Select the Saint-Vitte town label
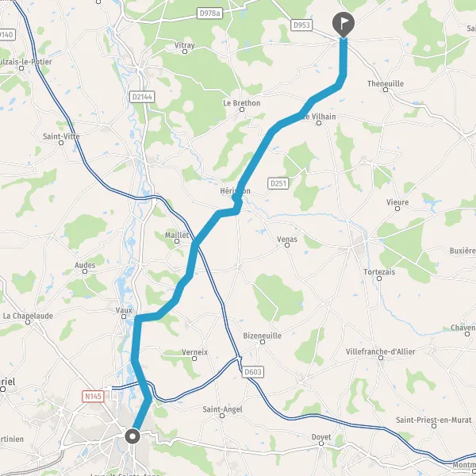 point(61,136)
